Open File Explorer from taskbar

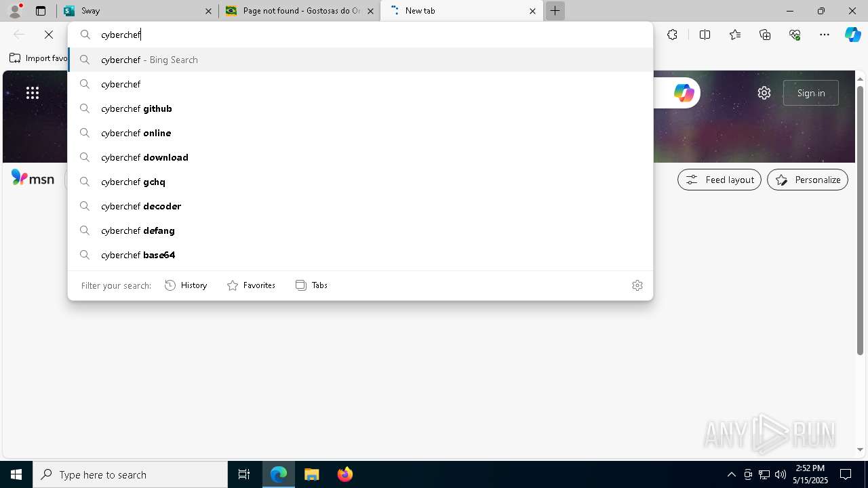312,474
